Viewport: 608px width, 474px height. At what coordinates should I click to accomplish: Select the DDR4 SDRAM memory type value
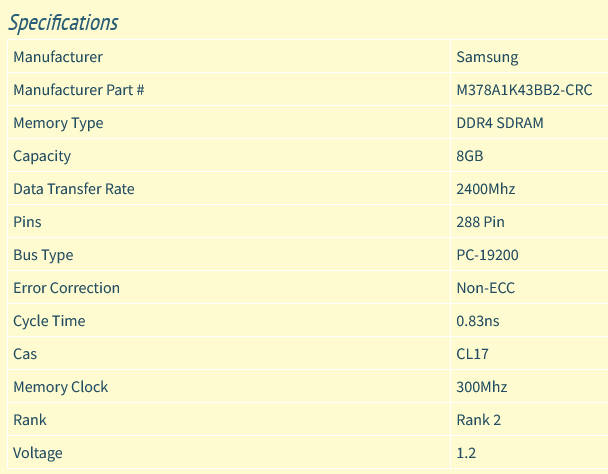(501, 123)
